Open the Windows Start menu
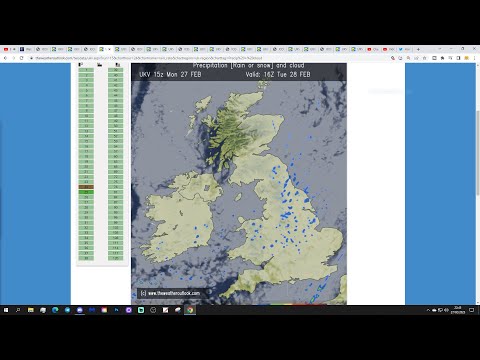The height and width of the screenshot is (360, 480). (x=6, y=310)
